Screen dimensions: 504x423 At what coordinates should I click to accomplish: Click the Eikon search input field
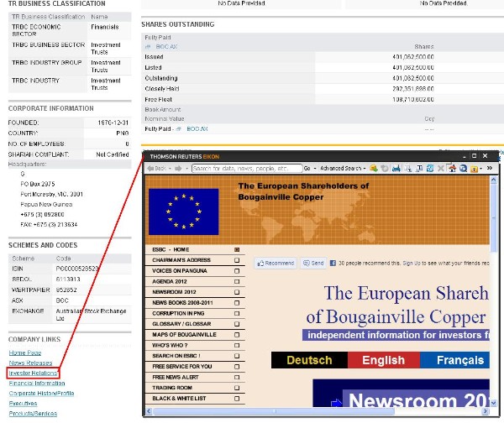pyautogui.click(x=245, y=169)
